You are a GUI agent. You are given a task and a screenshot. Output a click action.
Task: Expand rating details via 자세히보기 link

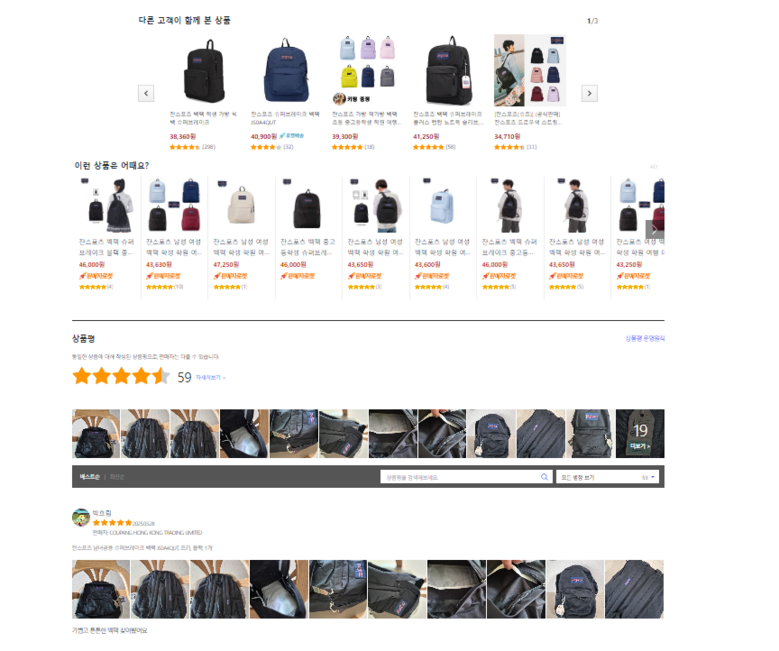coord(210,378)
